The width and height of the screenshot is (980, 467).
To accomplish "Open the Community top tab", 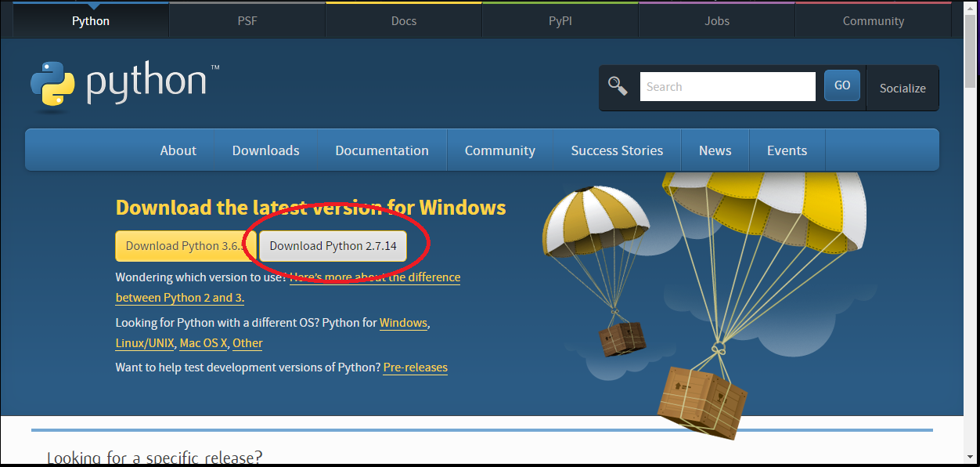I will (874, 21).
